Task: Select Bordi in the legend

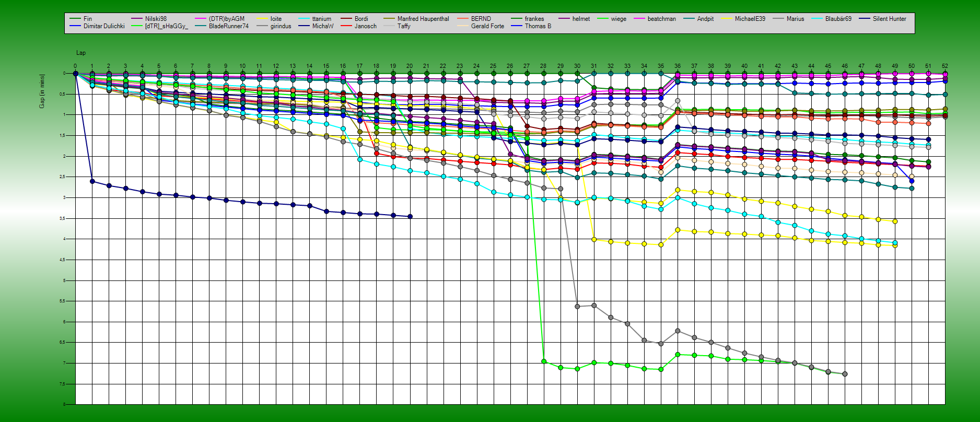Action: coord(361,19)
